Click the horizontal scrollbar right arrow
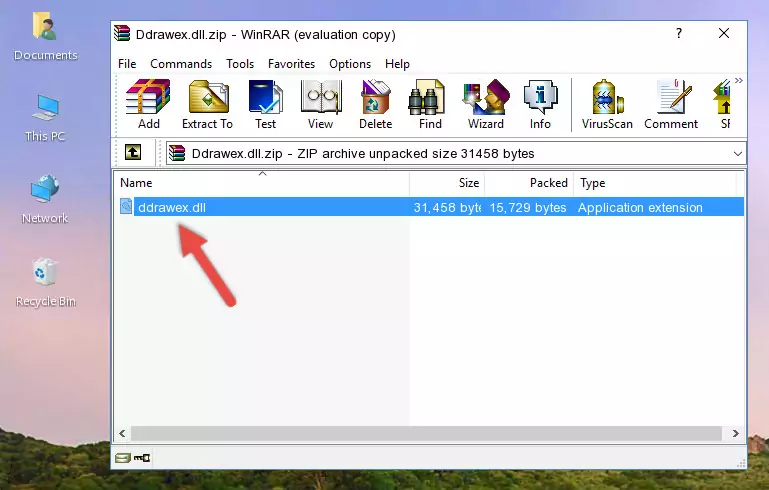The image size is (769, 490). (x=735, y=434)
